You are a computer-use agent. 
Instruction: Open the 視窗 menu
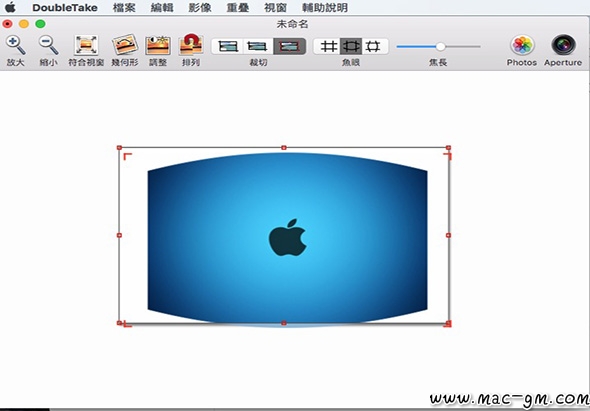275,8
